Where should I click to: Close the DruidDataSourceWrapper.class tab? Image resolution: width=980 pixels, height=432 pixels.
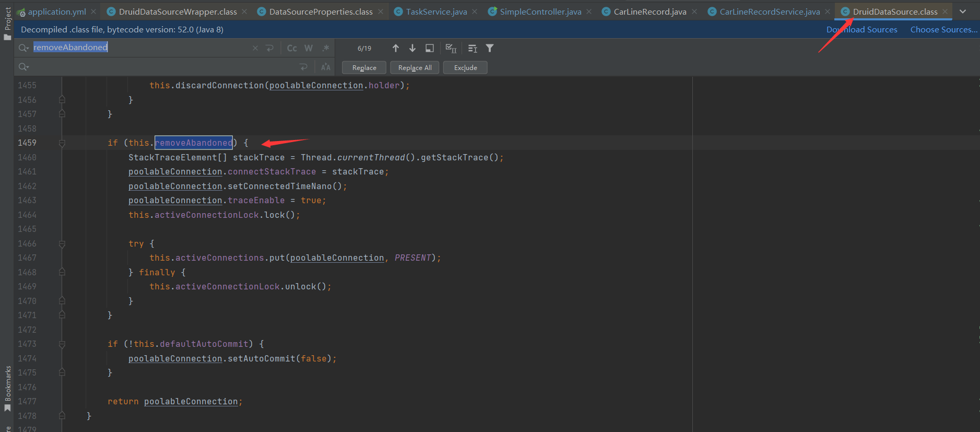tap(244, 11)
